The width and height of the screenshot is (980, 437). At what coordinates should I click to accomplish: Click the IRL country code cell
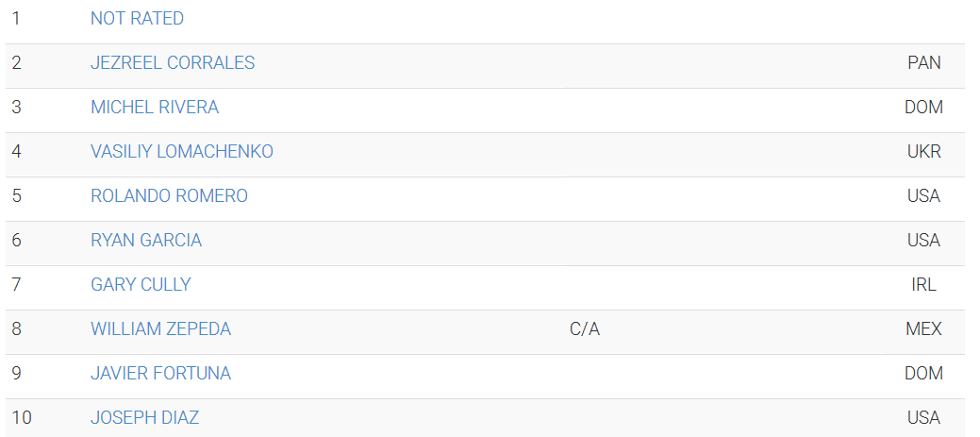coord(923,285)
